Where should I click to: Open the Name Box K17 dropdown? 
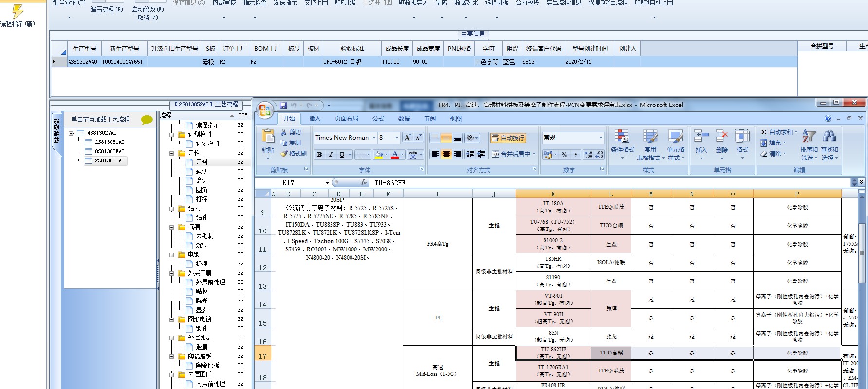tap(327, 183)
